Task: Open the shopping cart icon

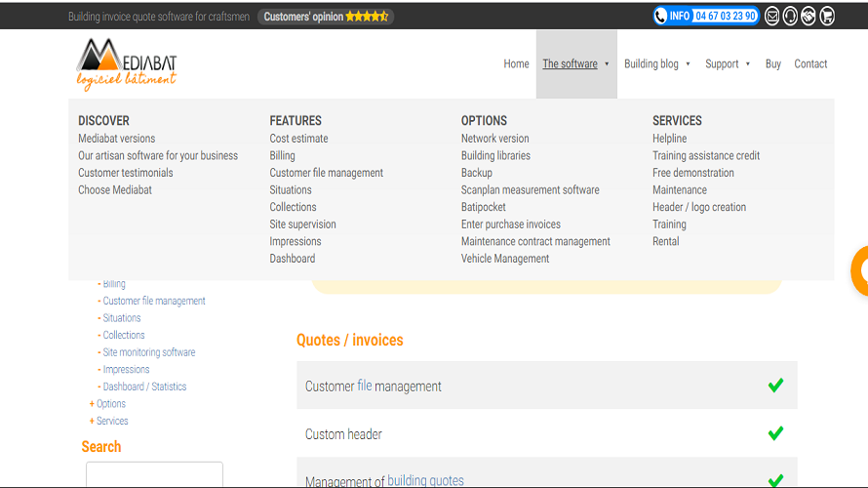Action: (x=827, y=16)
